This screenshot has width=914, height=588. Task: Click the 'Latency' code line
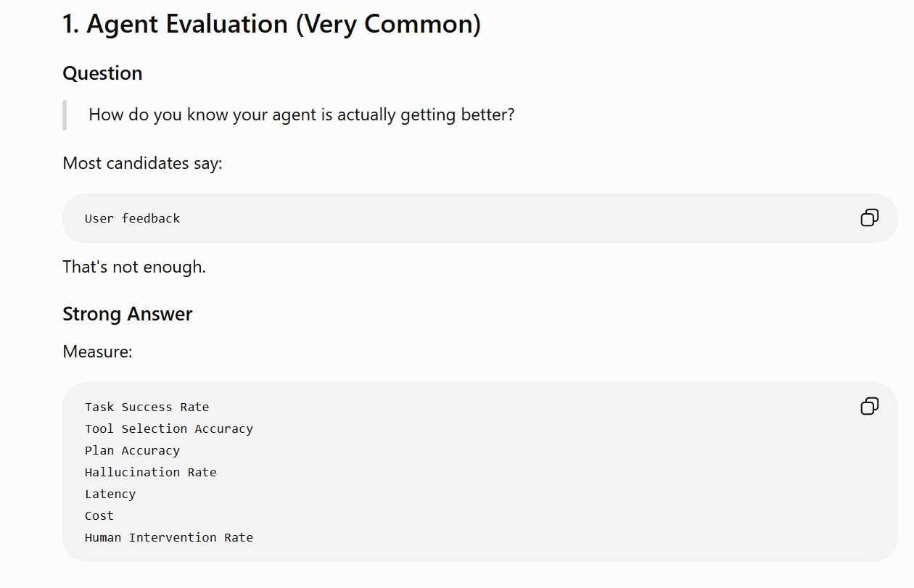coord(110,494)
